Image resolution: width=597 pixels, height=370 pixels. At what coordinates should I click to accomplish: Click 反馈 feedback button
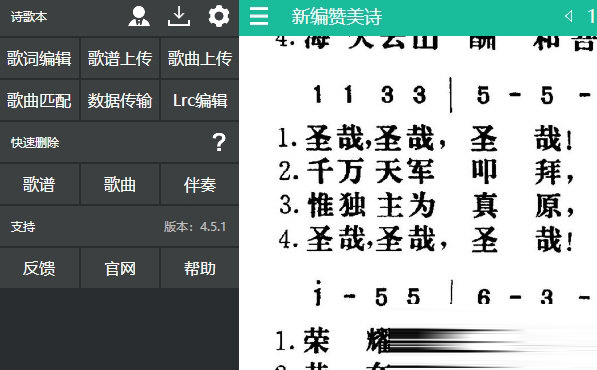(x=39, y=268)
